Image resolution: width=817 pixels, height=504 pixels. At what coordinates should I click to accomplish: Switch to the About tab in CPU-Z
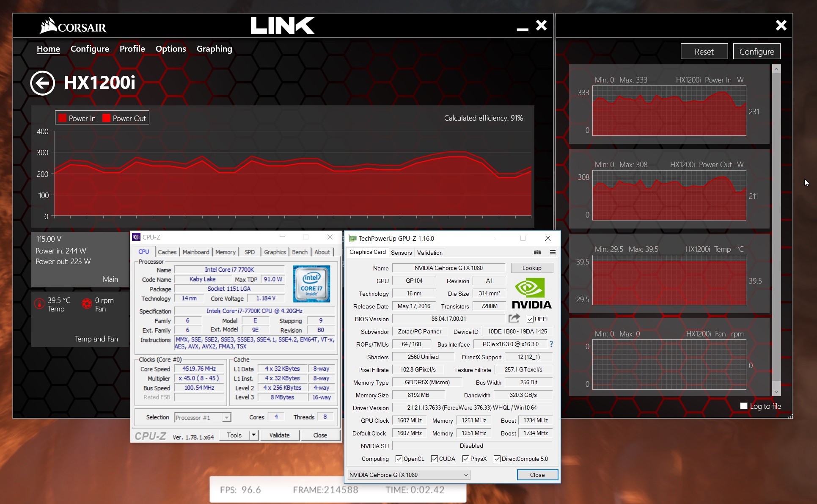point(322,252)
